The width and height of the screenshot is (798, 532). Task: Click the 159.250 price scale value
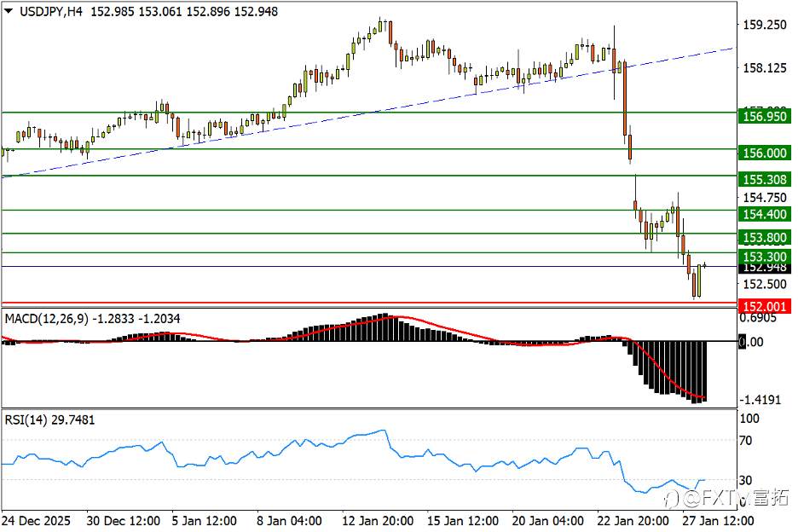(x=765, y=25)
